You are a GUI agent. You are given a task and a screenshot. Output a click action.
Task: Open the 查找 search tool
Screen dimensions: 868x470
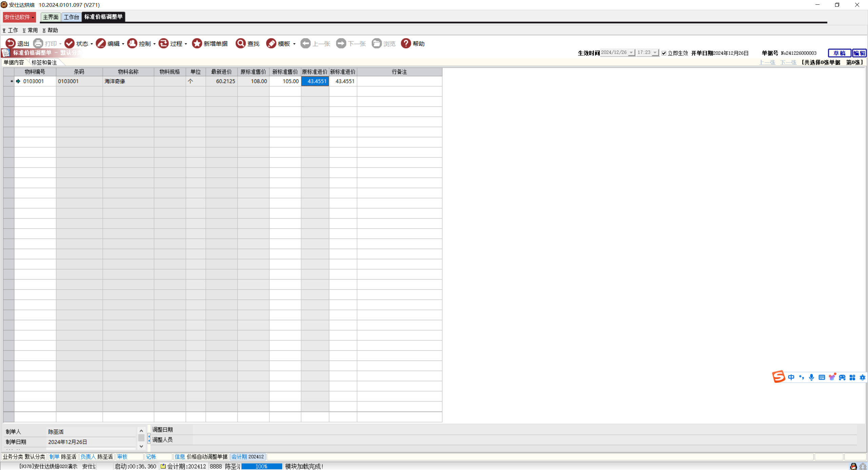pyautogui.click(x=241, y=43)
